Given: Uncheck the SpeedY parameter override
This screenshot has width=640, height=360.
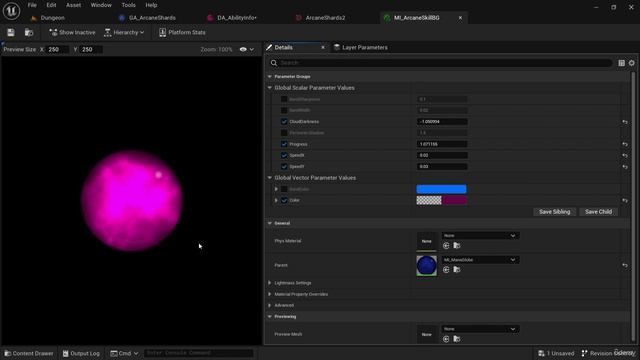Looking at the screenshot, I should (284, 167).
